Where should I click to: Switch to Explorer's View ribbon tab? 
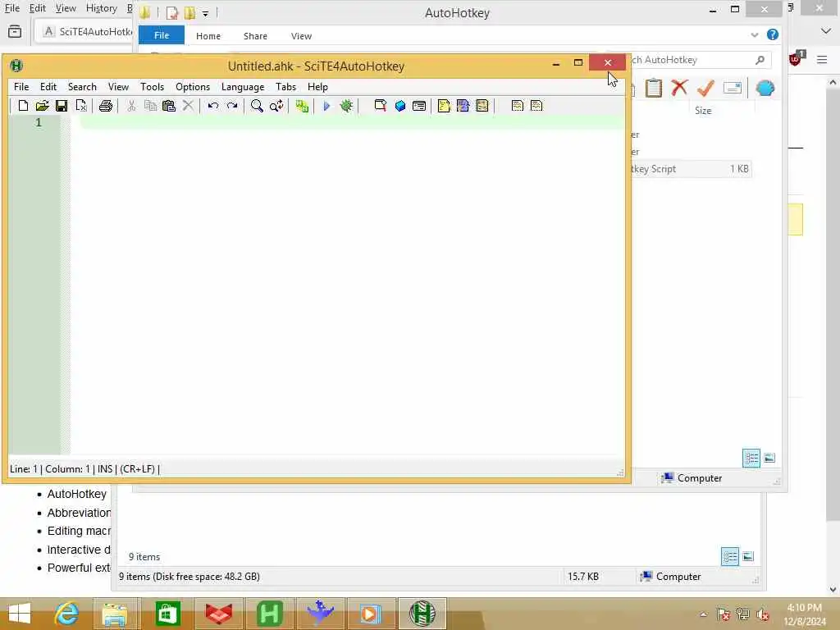coord(301,36)
